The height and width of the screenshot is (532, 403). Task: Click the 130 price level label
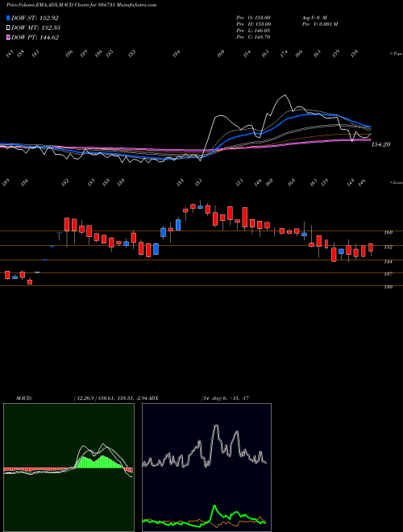[388, 287]
